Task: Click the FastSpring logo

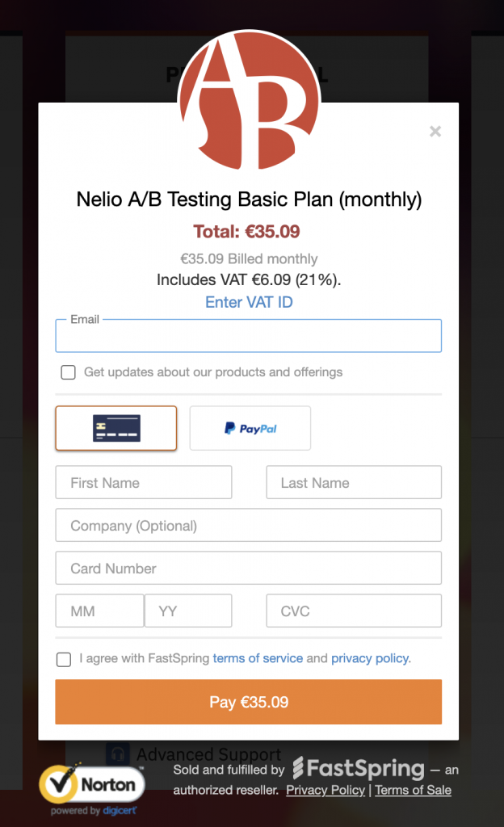Action: coord(359,769)
